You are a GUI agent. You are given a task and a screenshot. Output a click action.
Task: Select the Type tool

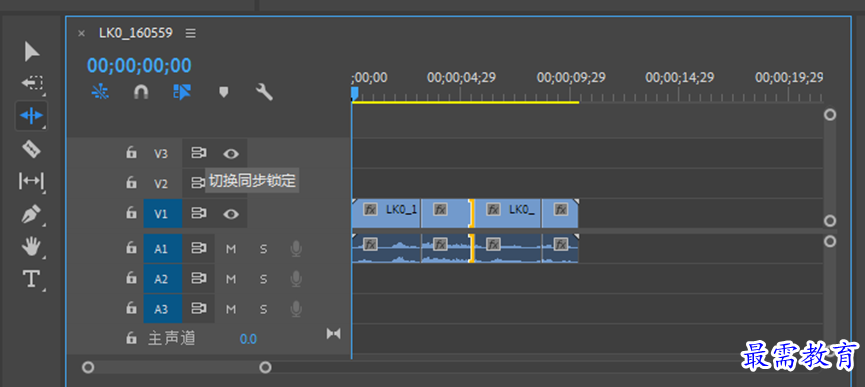click(31, 279)
